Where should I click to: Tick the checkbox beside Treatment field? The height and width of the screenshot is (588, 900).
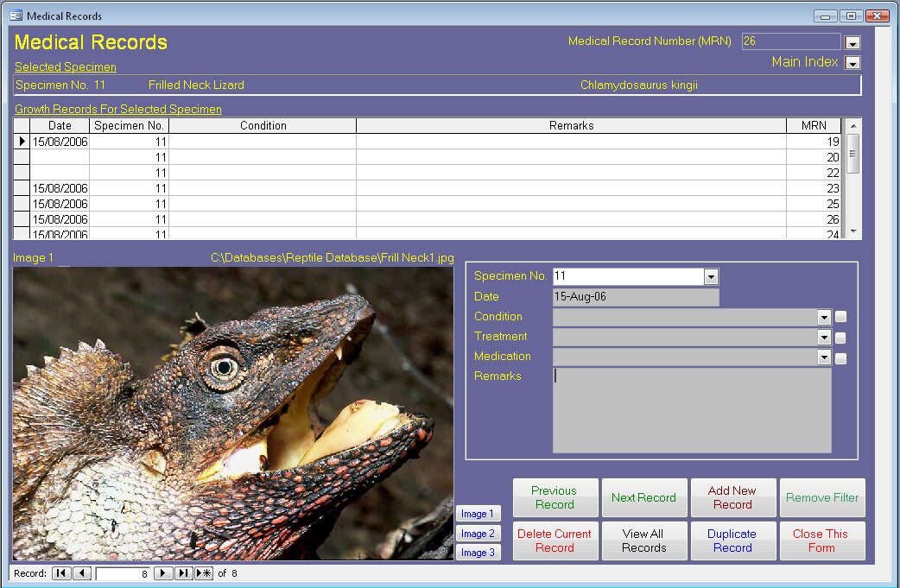(x=840, y=338)
